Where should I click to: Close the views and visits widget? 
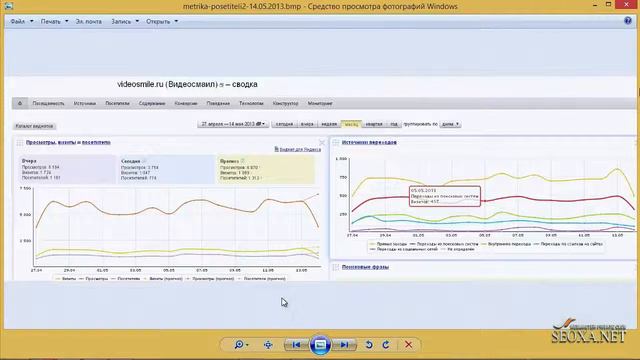coord(322,142)
